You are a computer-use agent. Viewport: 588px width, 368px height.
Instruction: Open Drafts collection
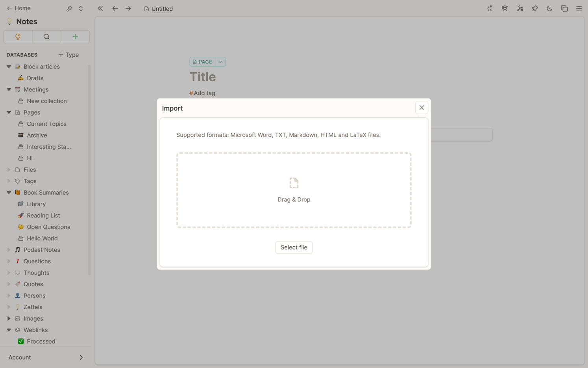tap(35, 78)
